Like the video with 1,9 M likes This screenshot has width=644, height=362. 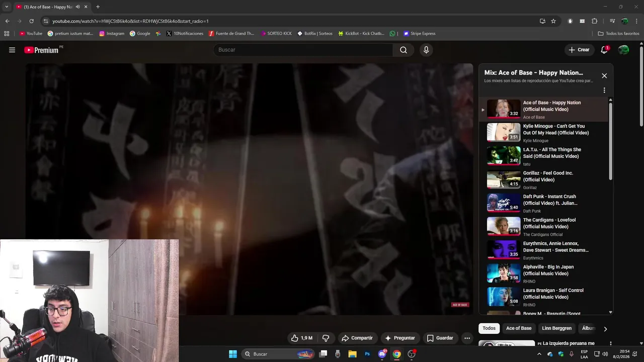click(x=301, y=338)
